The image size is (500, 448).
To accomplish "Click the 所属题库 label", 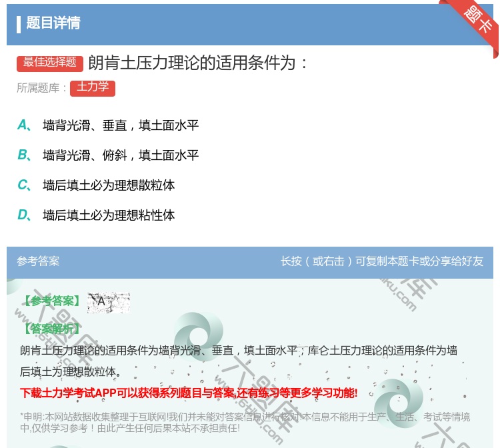I will (41, 88).
